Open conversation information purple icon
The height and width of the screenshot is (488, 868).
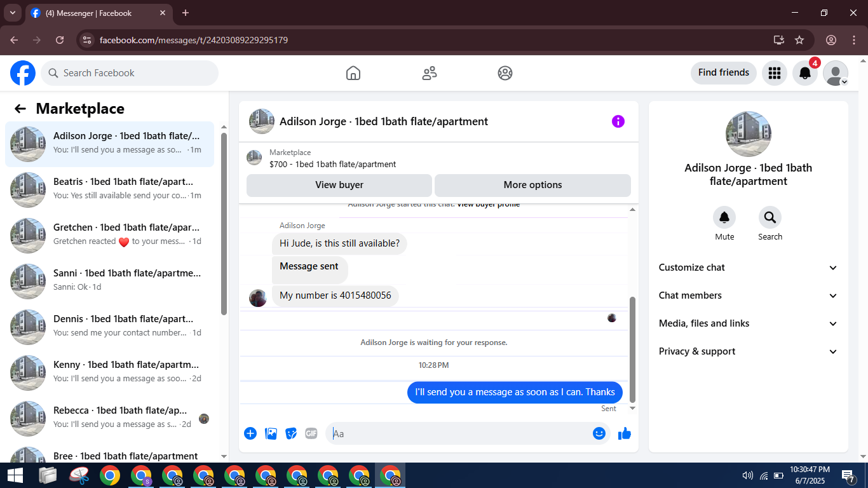(x=618, y=121)
